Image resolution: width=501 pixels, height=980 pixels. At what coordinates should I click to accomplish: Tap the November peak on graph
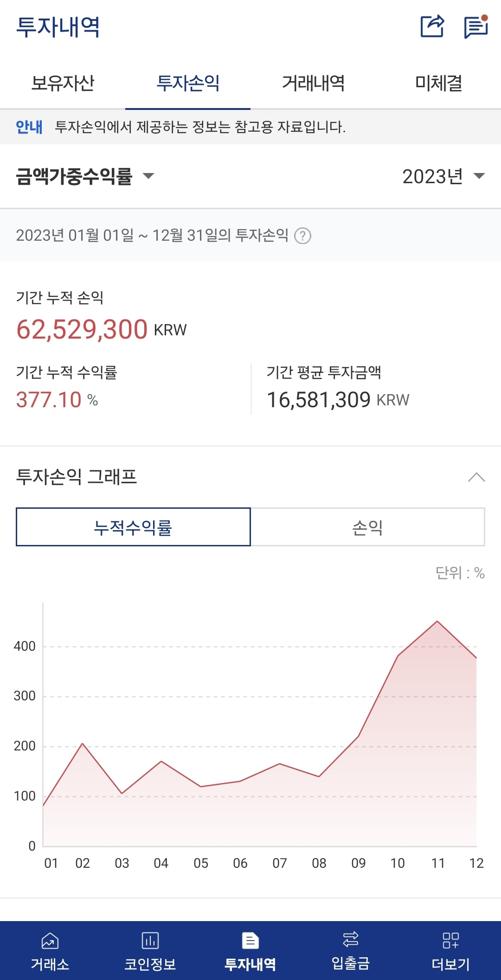tap(437, 621)
